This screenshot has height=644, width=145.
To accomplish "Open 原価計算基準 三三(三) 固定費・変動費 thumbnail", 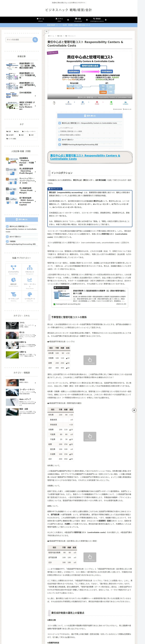I will pyautogui.click(x=12, y=67).
